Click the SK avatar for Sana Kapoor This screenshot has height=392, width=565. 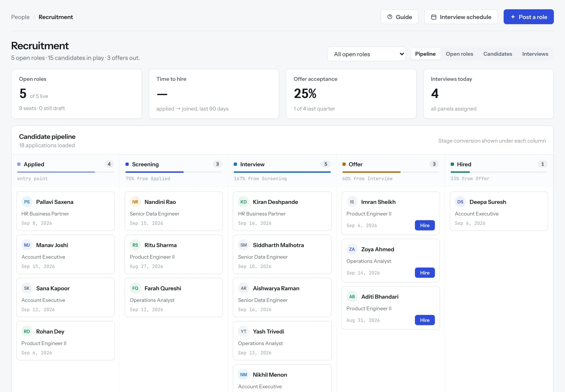(x=27, y=288)
